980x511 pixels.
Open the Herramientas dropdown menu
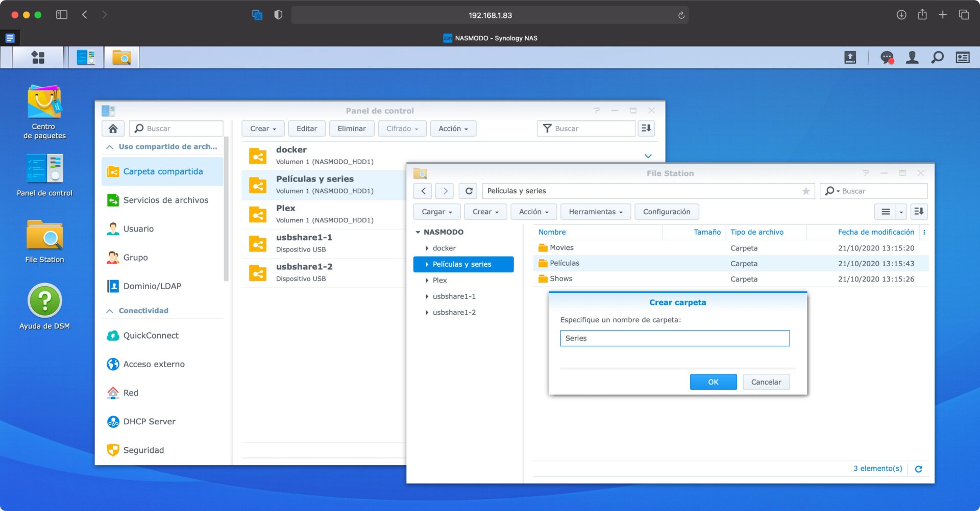[595, 212]
